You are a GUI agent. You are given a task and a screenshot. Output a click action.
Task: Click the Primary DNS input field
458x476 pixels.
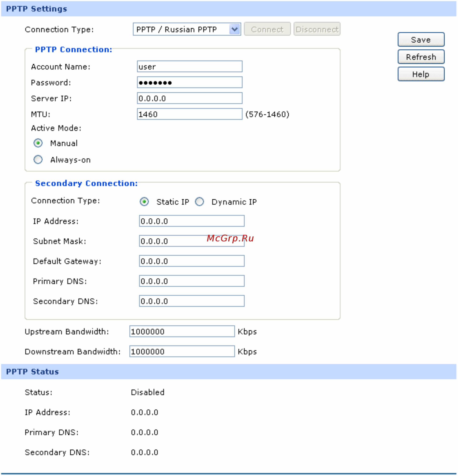click(192, 281)
